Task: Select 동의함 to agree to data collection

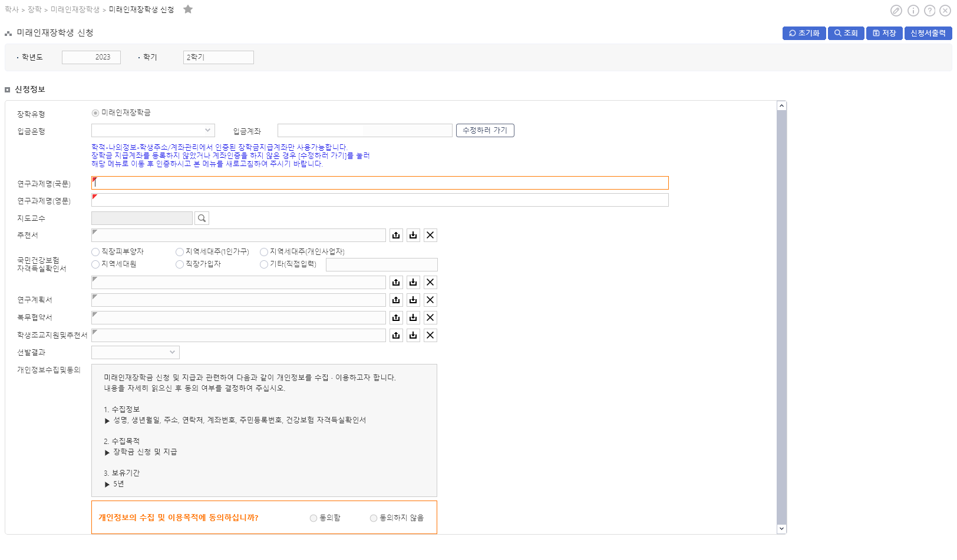Action: 313,518
